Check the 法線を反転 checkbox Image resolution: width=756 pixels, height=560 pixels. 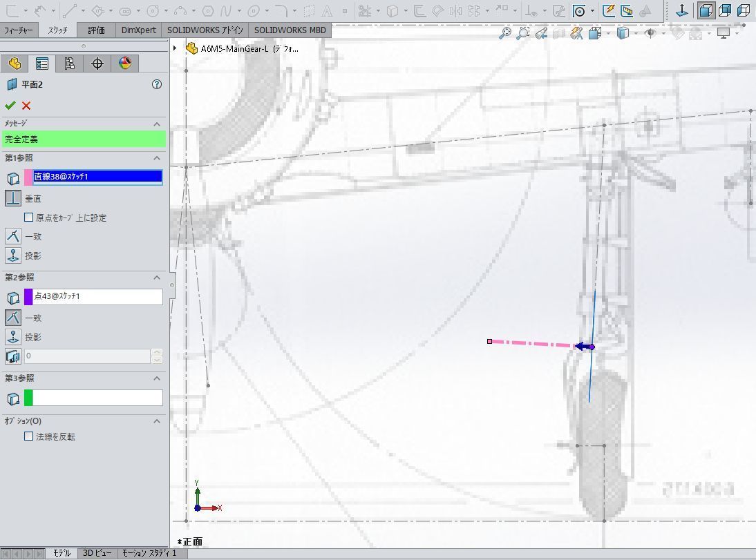coord(28,436)
